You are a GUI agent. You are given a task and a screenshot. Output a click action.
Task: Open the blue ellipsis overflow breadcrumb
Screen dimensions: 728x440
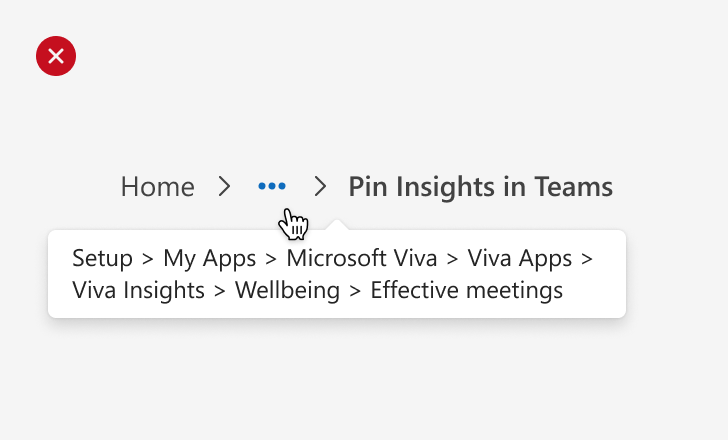272,187
